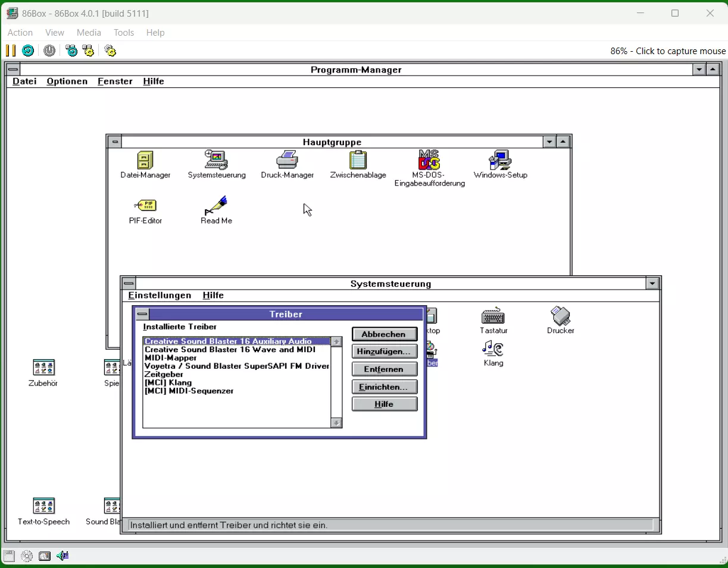Select the MS-DOS-Eingabeaufforderung icon

tap(430, 168)
